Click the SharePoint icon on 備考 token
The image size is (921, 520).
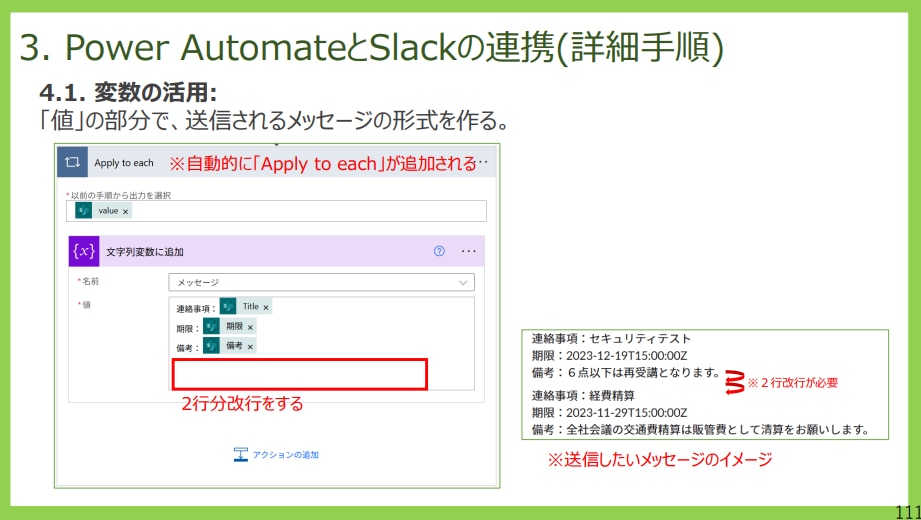point(211,346)
